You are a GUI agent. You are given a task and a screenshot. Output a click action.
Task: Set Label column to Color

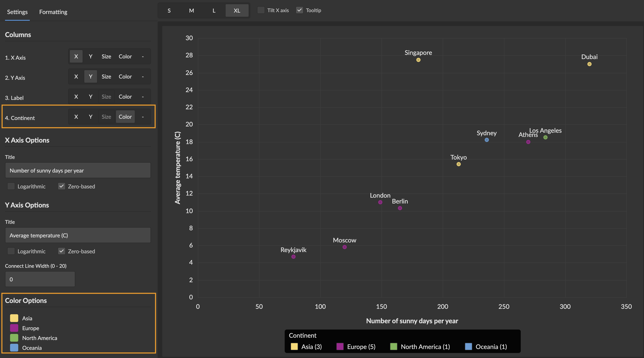pos(125,97)
